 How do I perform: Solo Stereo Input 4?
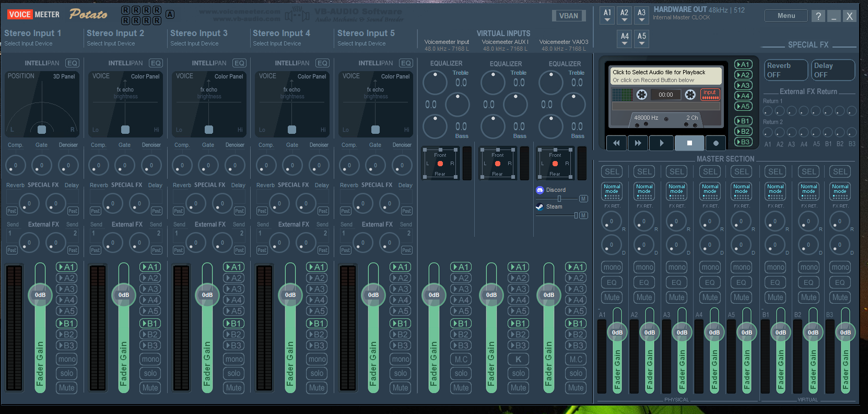click(x=317, y=373)
